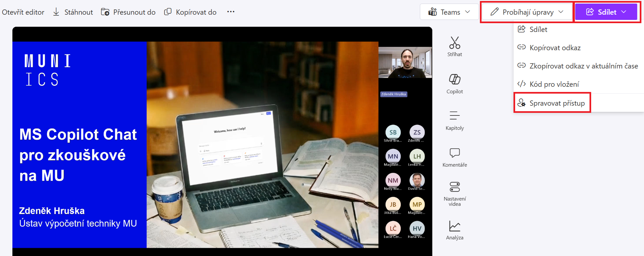The height and width of the screenshot is (256, 644).
Task: Choose Spravovat přístup from the share menu
Action: (552, 103)
